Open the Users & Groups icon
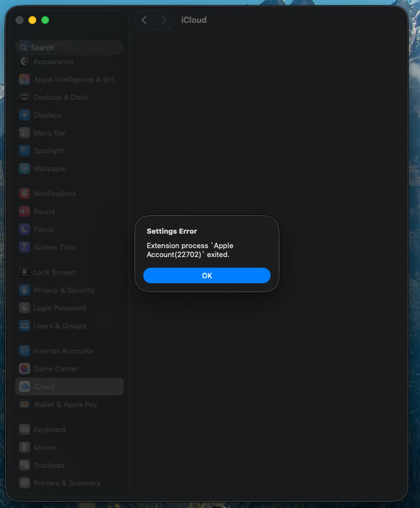 pos(25,326)
